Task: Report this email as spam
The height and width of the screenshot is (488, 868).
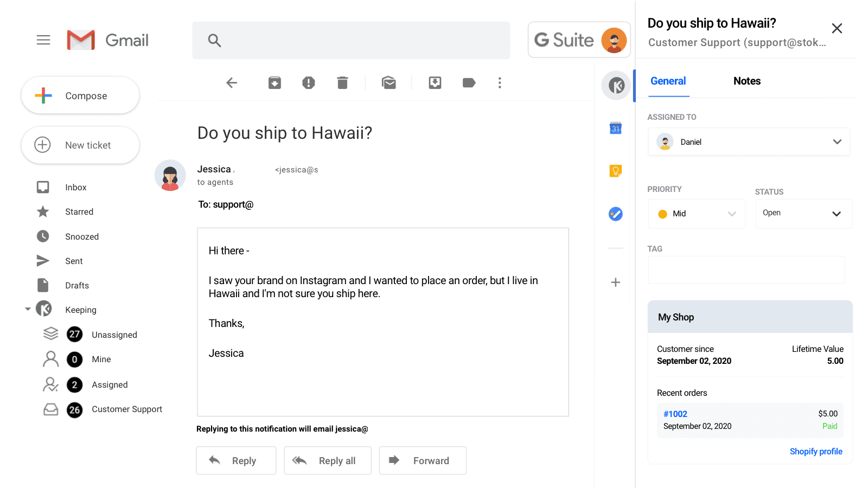Action: point(308,82)
